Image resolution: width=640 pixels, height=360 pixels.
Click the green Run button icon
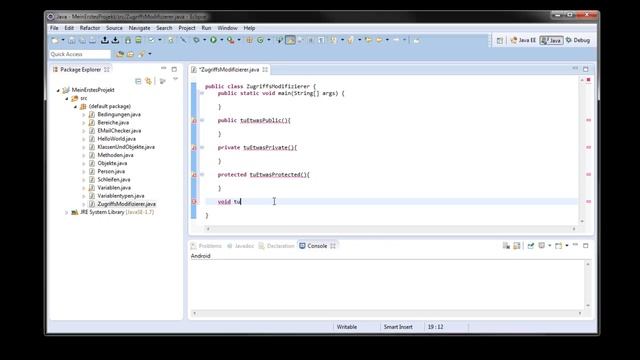(213, 40)
